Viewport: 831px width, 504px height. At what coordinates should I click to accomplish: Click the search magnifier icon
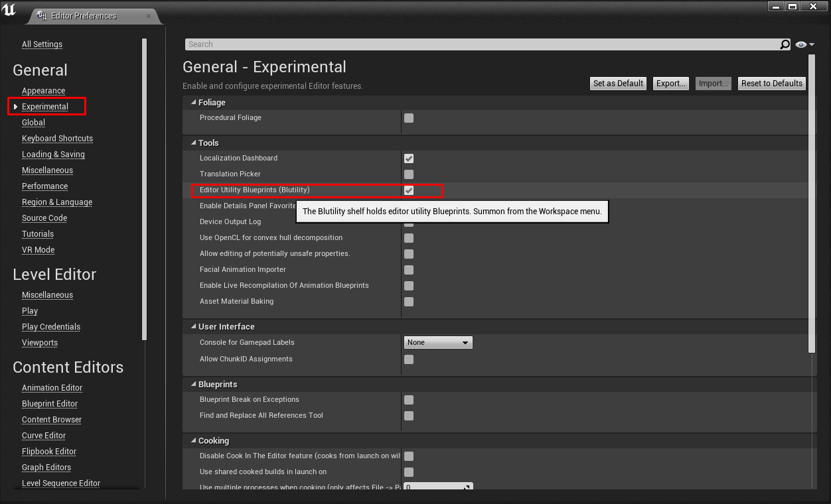(785, 44)
